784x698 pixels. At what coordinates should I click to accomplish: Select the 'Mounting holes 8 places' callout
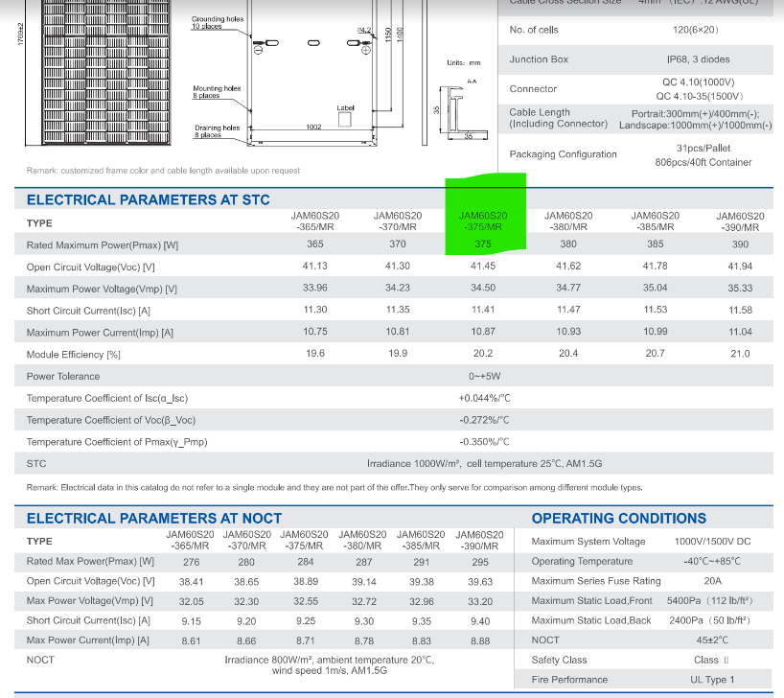pos(217,92)
